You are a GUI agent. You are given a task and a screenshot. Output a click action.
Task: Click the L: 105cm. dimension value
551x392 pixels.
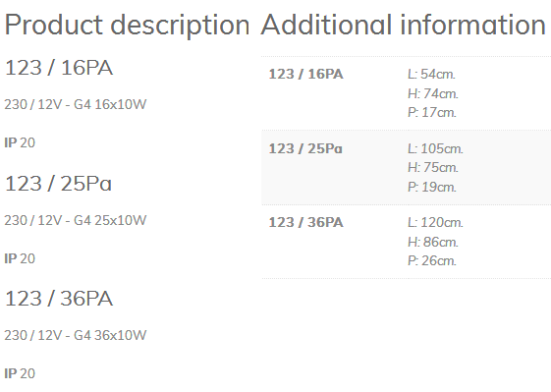tap(435, 149)
